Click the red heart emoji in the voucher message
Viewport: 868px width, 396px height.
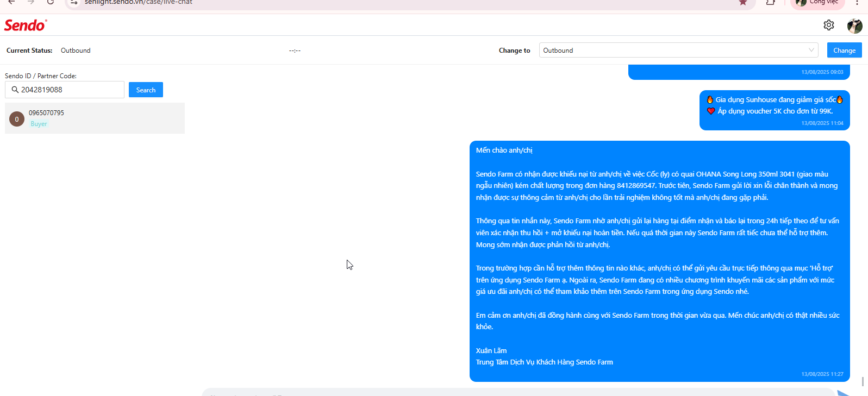[711, 111]
